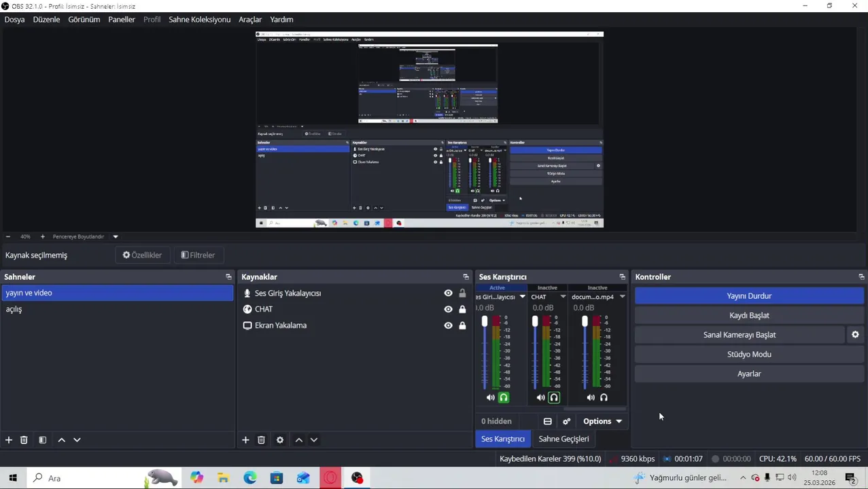Mute the Ses Giriş Yakalayıcısı audio channel
Screen dimensions: 868x489
tap(491, 398)
